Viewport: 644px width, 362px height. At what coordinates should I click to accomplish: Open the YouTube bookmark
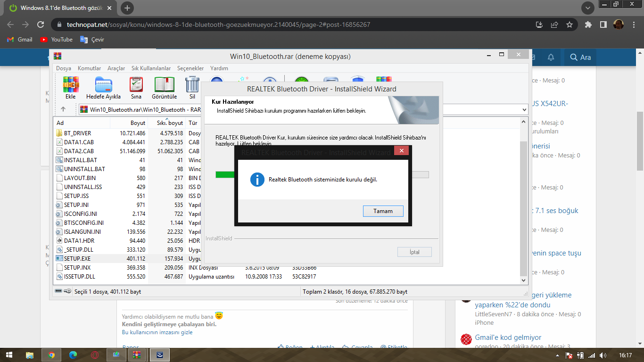point(57,40)
